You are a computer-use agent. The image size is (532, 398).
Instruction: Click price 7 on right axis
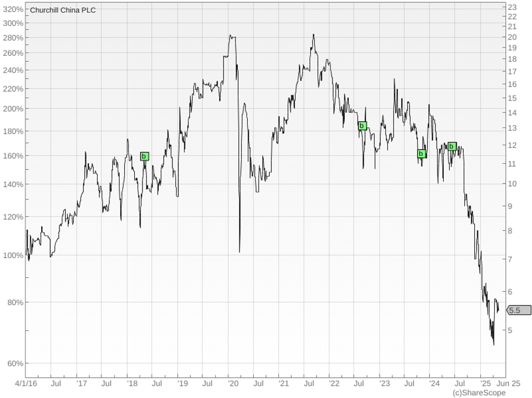click(x=510, y=259)
